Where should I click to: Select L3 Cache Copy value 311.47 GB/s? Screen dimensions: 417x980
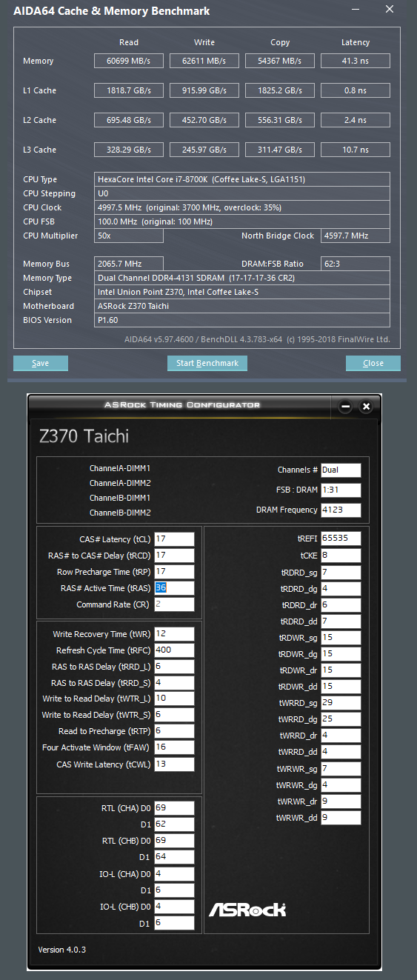click(280, 150)
